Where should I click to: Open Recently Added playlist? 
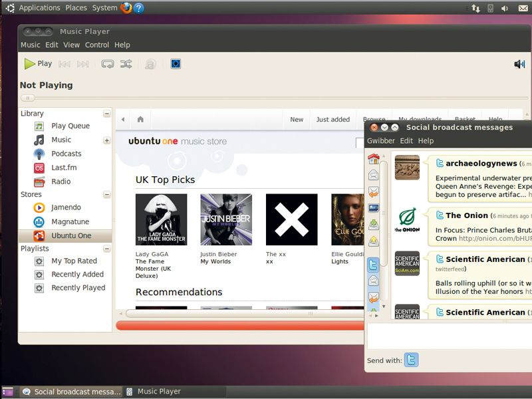click(78, 274)
